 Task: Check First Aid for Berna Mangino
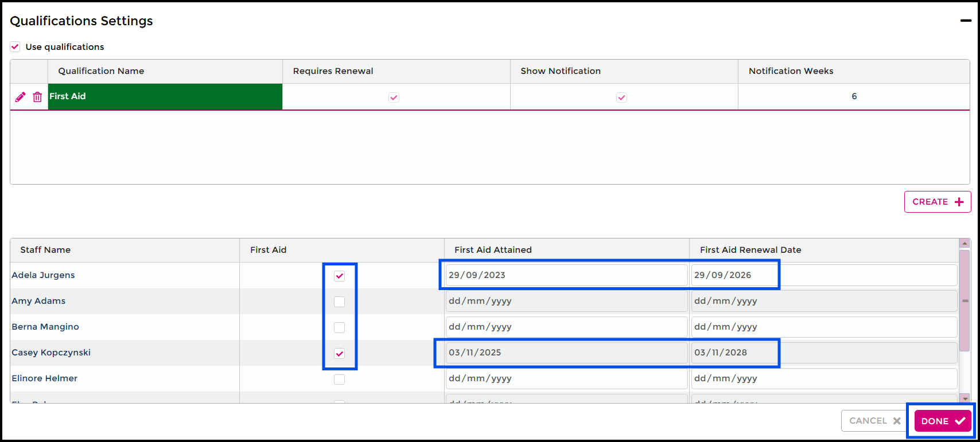[x=340, y=327]
